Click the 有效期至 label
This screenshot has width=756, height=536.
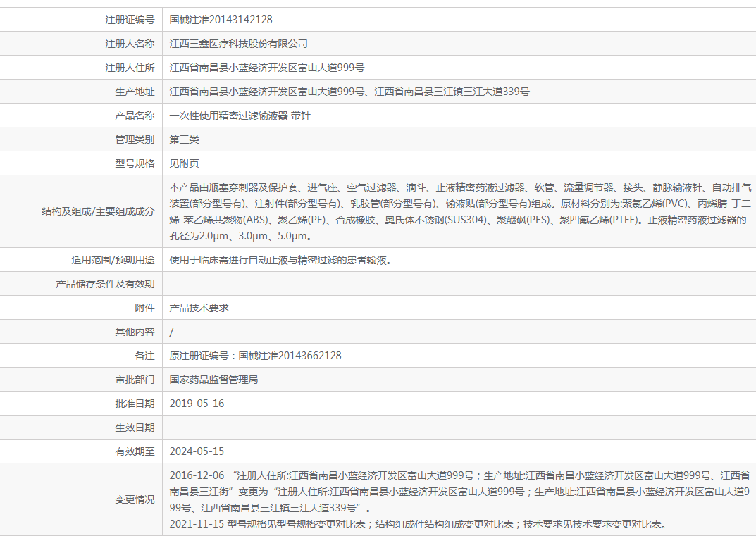[135, 451]
